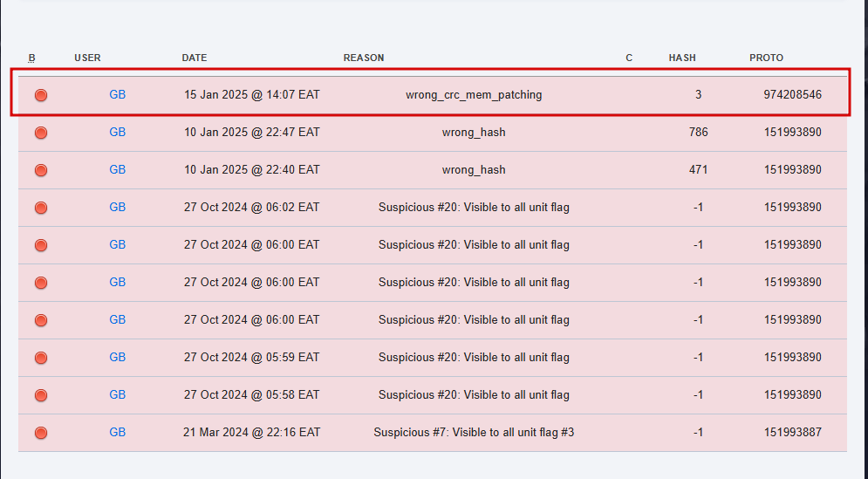Click the value 786
Image resolution: width=868 pixels, height=479 pixels.
coord(699,133)
